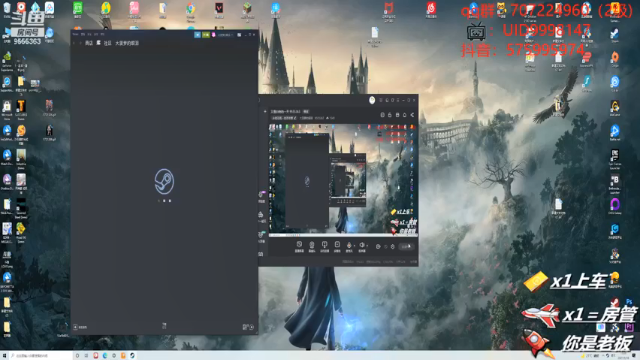Open the Windows Start menu
This screenshot has width=640, height=360.
[x=4, y=356]
